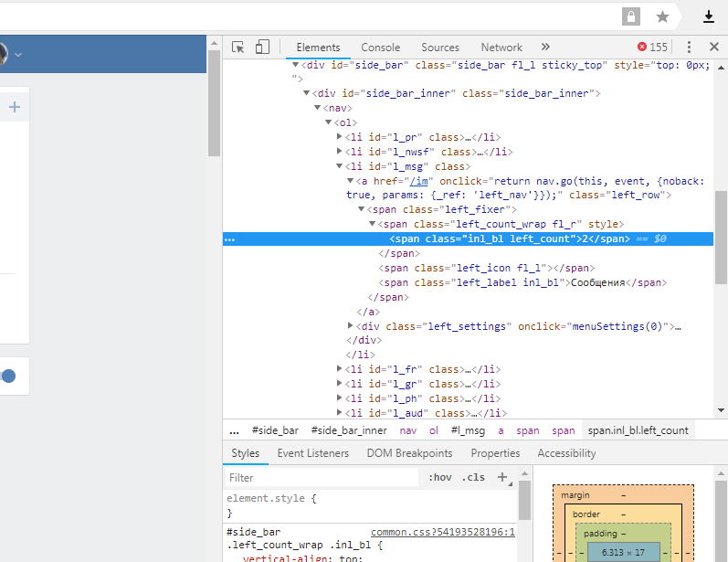Toggle the :hov element state button
This screenshot has height=562, width=728.
click(x=439, y=477)
